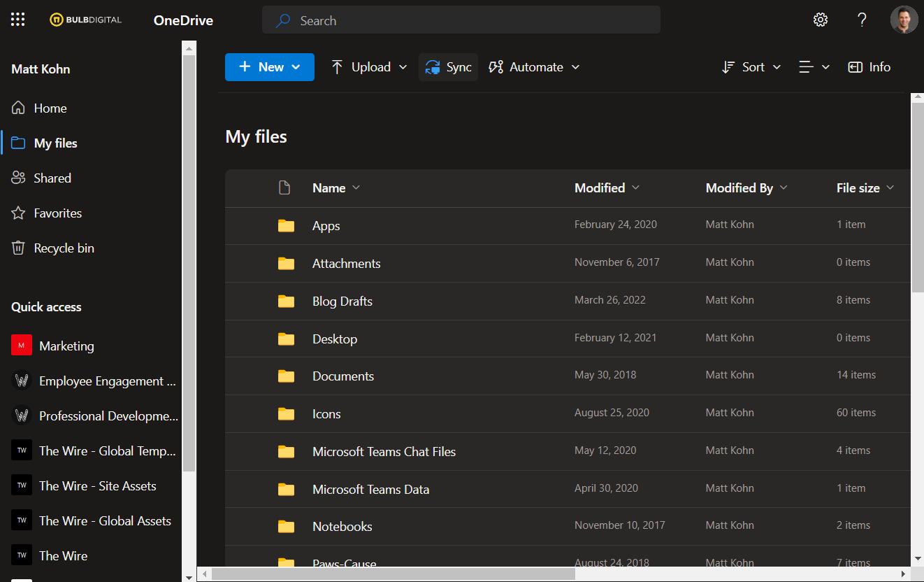Click the Microsoft Teams Chat Files folder icon

pos(286,451)
